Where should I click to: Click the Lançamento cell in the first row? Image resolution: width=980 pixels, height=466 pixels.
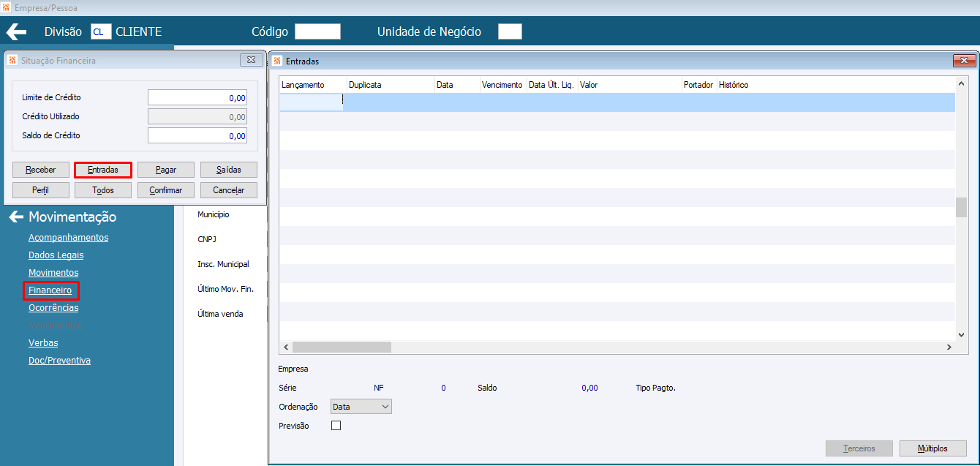pos(312,102)
